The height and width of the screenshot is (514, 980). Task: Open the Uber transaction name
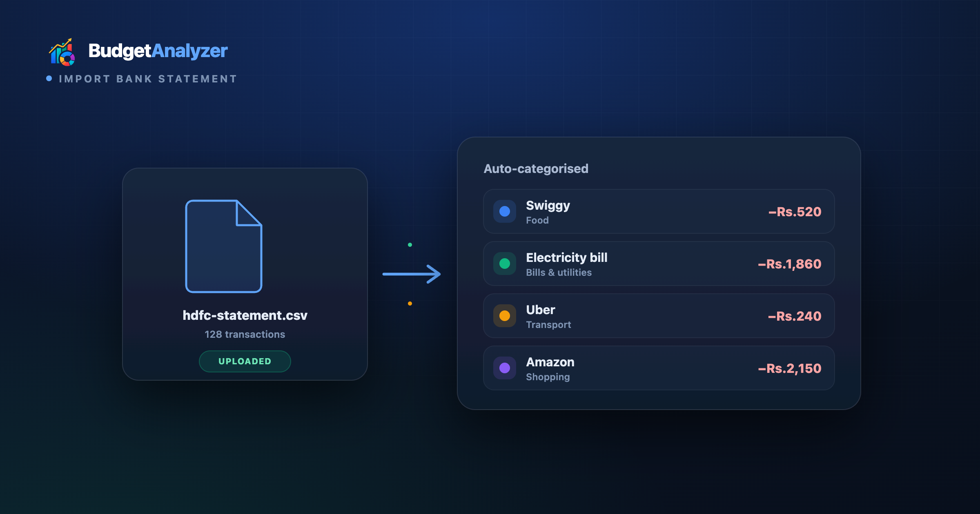coord(540,310)
